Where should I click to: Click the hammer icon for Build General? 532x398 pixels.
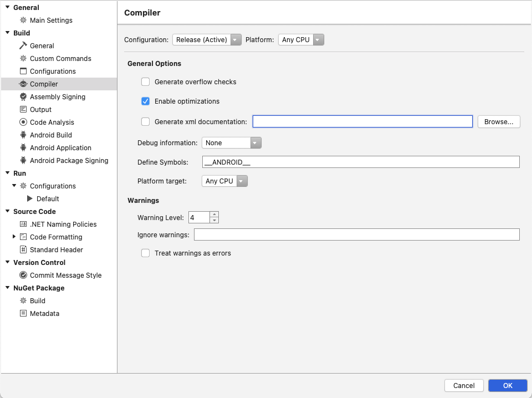click(x=23, y=45)
